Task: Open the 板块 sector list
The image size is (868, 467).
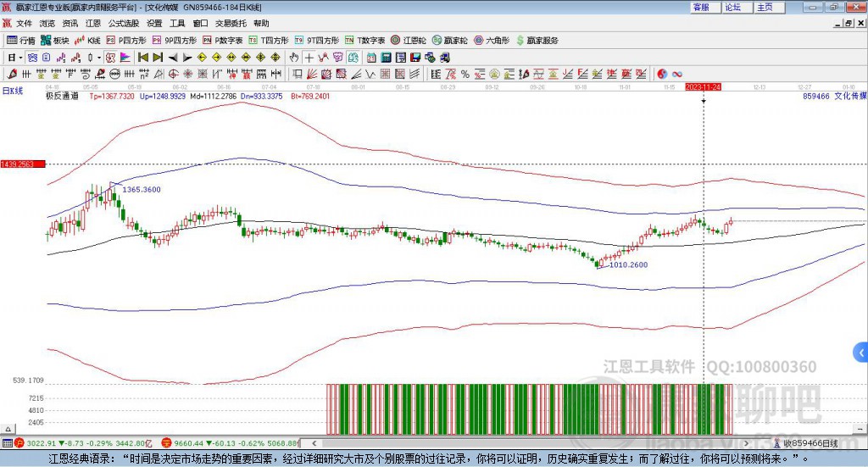Action: coord(55,40)
